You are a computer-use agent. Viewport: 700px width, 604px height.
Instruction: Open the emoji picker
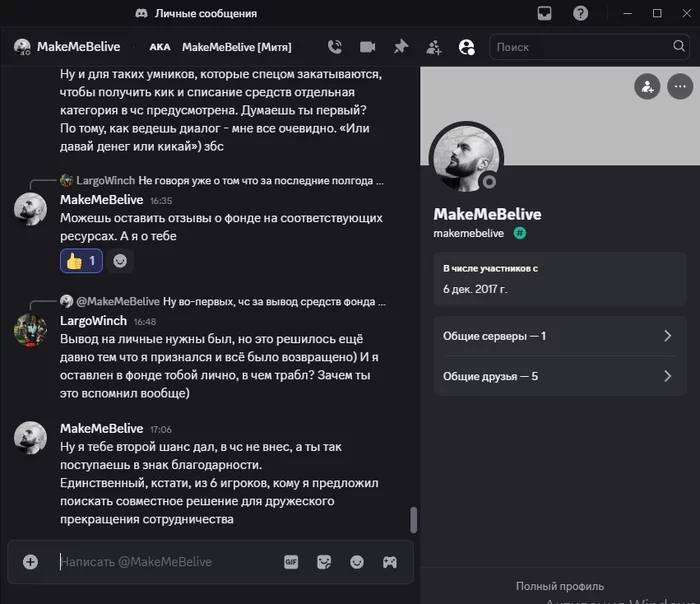click(x=357, y=562)
